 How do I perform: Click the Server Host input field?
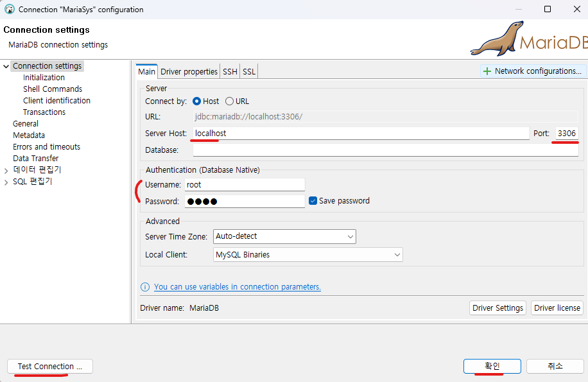tap(361, 133)
